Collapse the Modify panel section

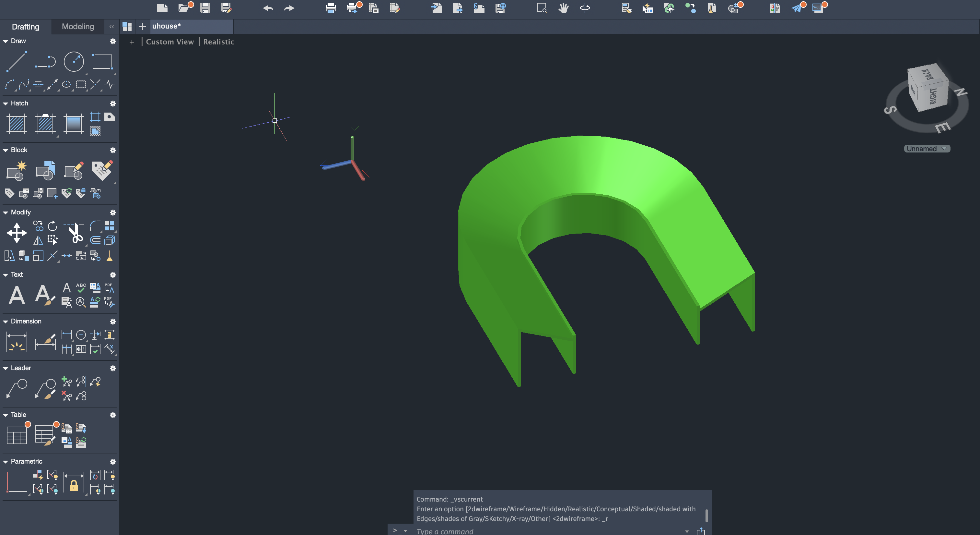[x=6, y=213]
